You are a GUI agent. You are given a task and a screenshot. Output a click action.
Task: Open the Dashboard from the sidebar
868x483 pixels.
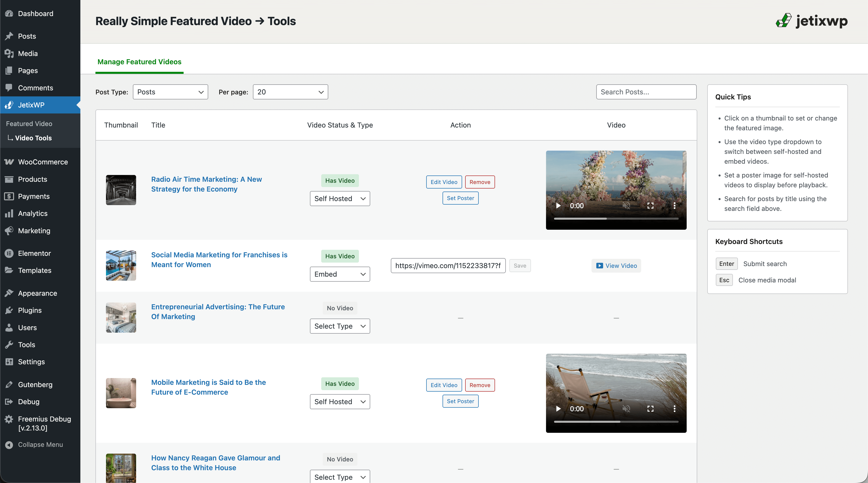click(x=9, y=14)
